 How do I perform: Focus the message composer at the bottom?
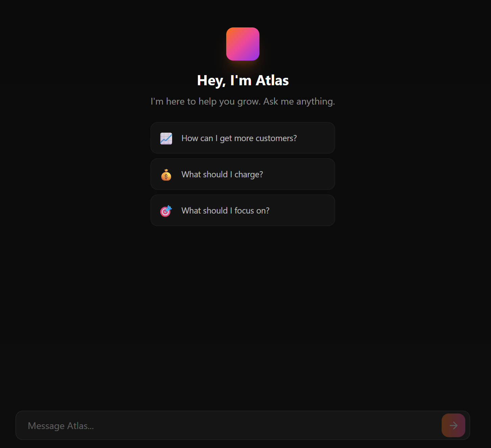coord(203,425)
